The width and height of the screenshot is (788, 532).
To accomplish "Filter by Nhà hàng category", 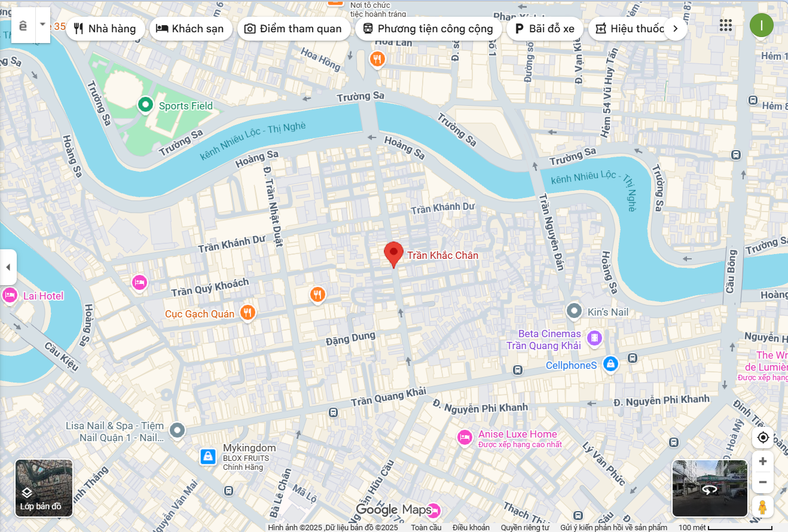I will click(x=105, y=29).
